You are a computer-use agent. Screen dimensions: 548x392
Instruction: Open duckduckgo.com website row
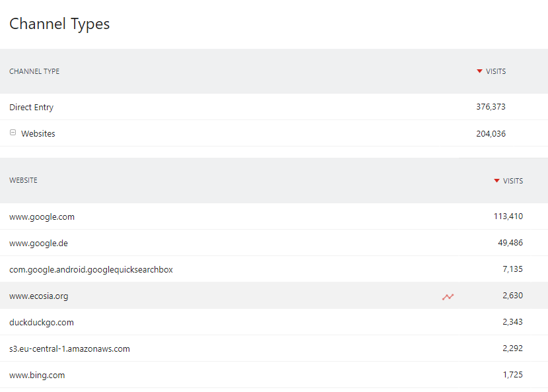[x=274, y=322]
